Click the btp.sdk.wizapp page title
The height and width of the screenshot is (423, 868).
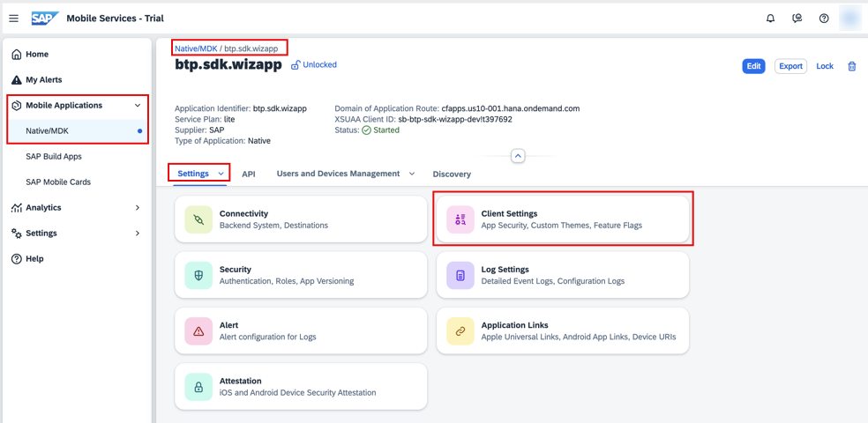pyautogui.click(x=228, y=64)
